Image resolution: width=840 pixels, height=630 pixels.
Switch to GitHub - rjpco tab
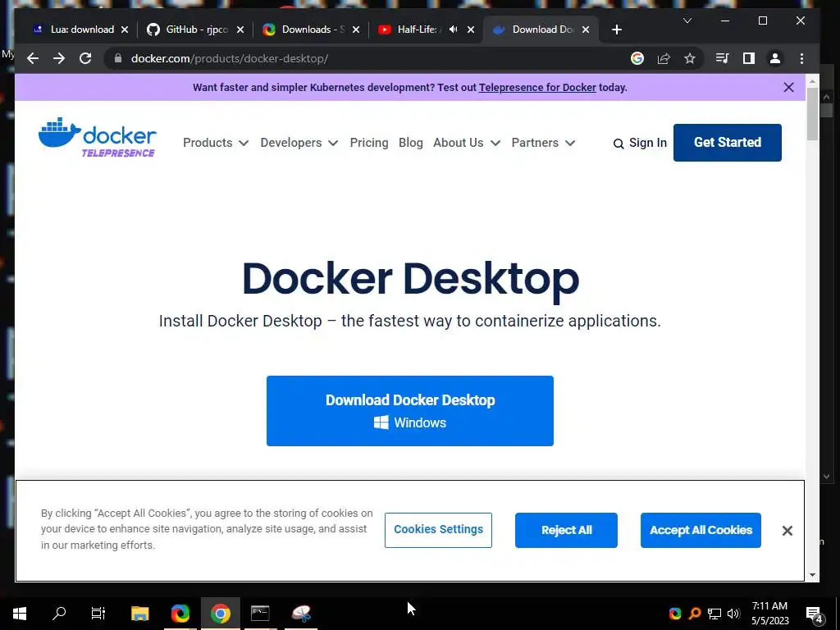coord(195,30)
